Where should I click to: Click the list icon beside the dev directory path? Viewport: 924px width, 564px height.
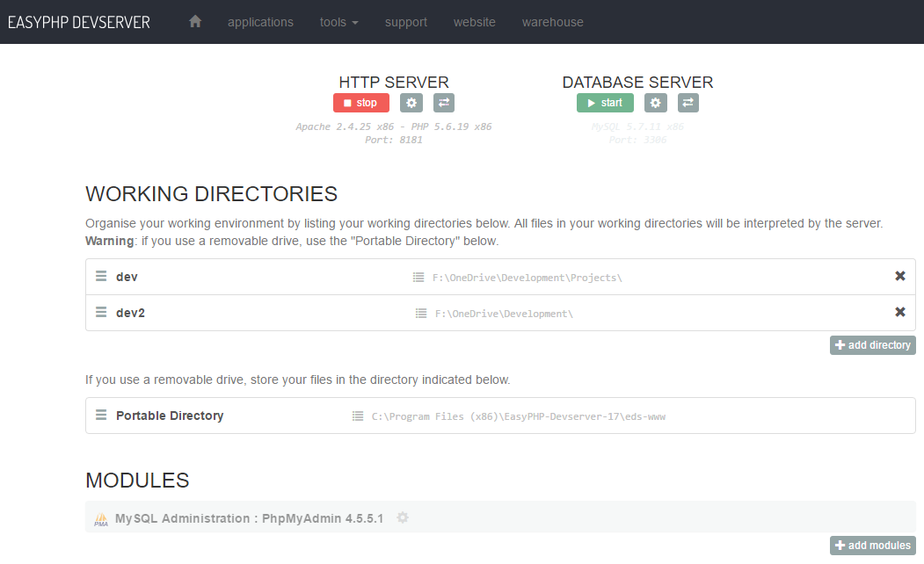419,276
